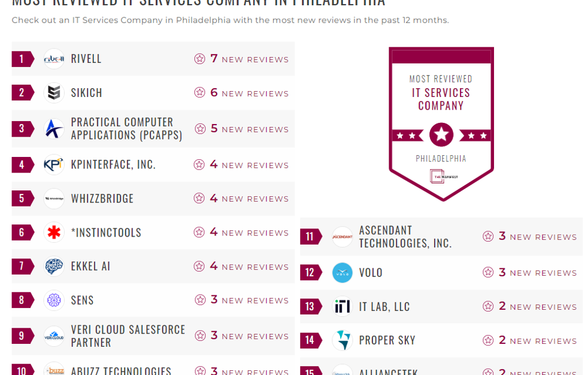The width and height of the screenshot is (588, 375).
Task: Click the rank 12 number badge
Action: (x=310, y=272)
